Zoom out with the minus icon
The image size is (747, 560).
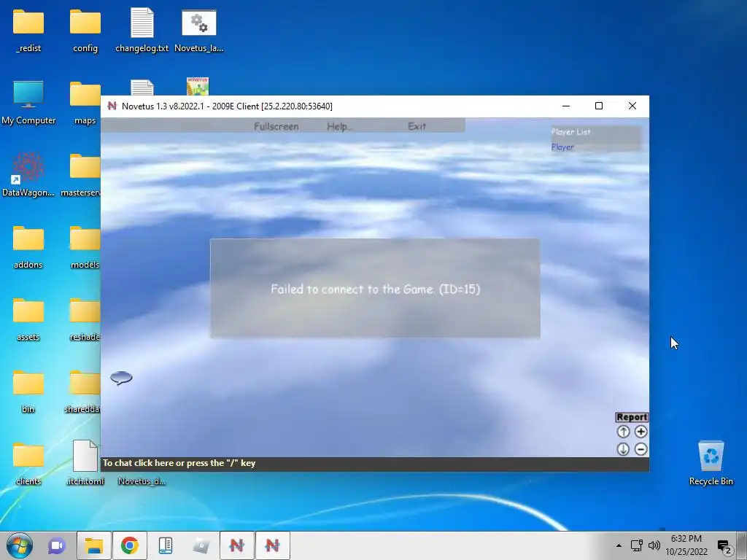pos(640,449)
